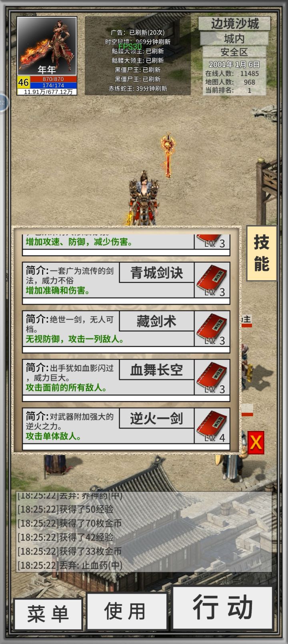Tap the red HP bar 870/870
The height and width of the screenshot is (644, 288).
(x=53, y=79)
